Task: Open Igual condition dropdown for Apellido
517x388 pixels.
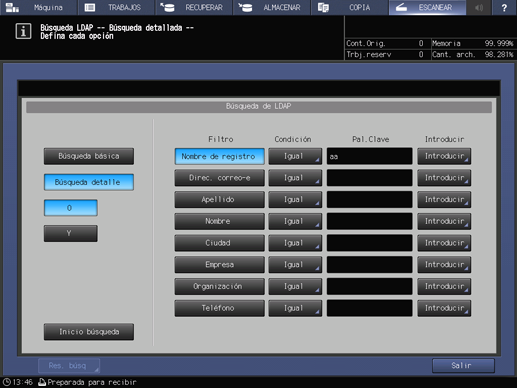Action: point(295,200)
